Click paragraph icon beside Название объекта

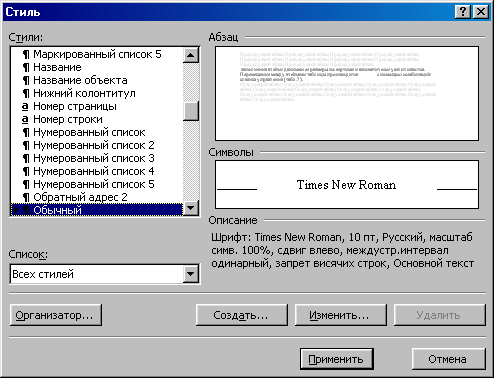coord(26,81)
